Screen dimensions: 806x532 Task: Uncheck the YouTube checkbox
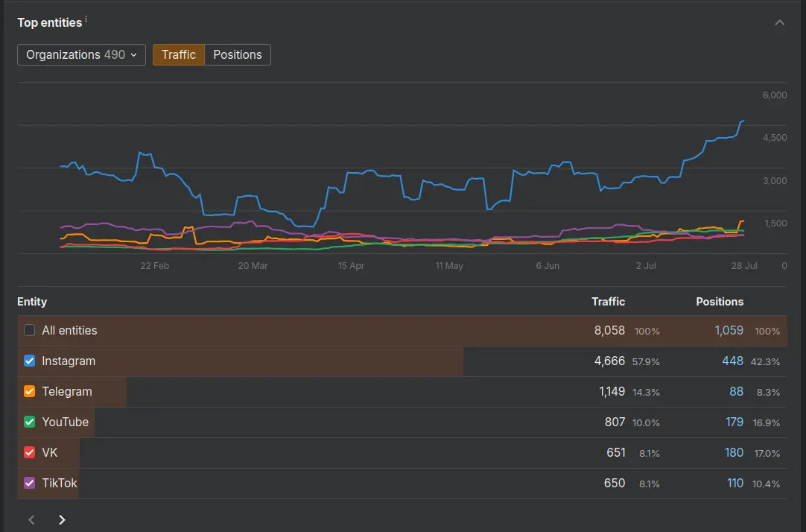point(29,422)
